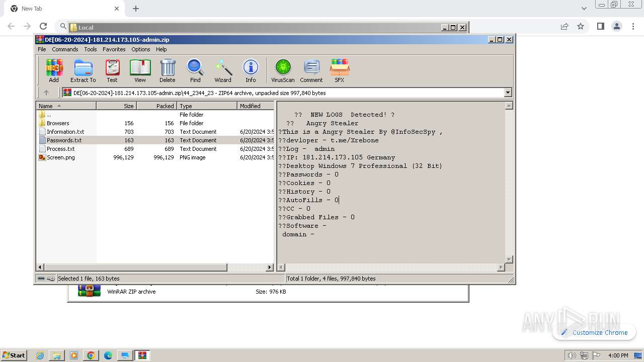
Task: Click the Windows Start button
Action: pyautogui.click(x=14, y=355)
